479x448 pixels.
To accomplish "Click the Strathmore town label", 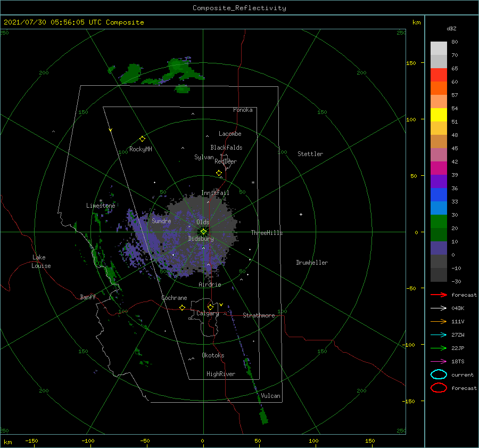I will click(259, 315).
